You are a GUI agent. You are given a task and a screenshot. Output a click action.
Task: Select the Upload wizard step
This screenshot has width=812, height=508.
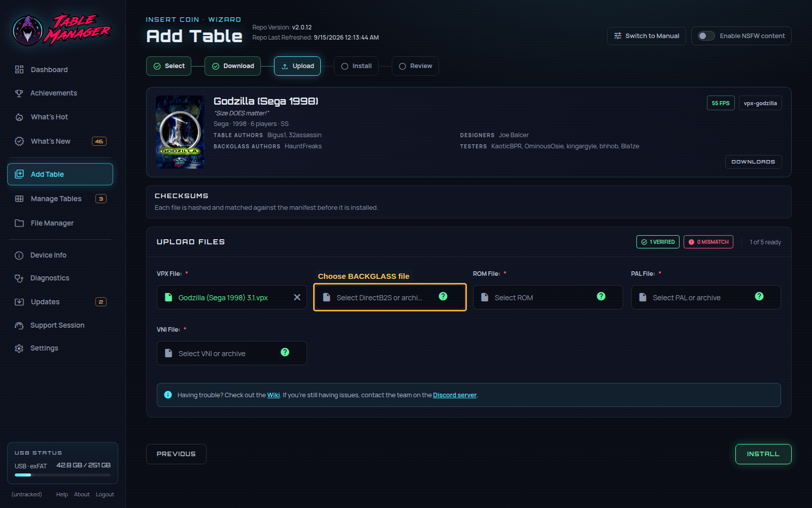[x=297, y=66]
